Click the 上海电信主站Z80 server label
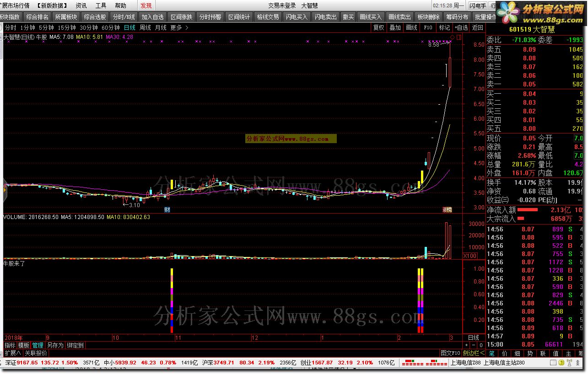588x374 pixels. [503, 363]
